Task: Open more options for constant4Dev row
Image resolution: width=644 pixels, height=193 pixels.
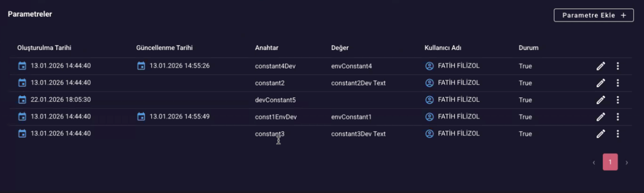Action: coord(617,66)
